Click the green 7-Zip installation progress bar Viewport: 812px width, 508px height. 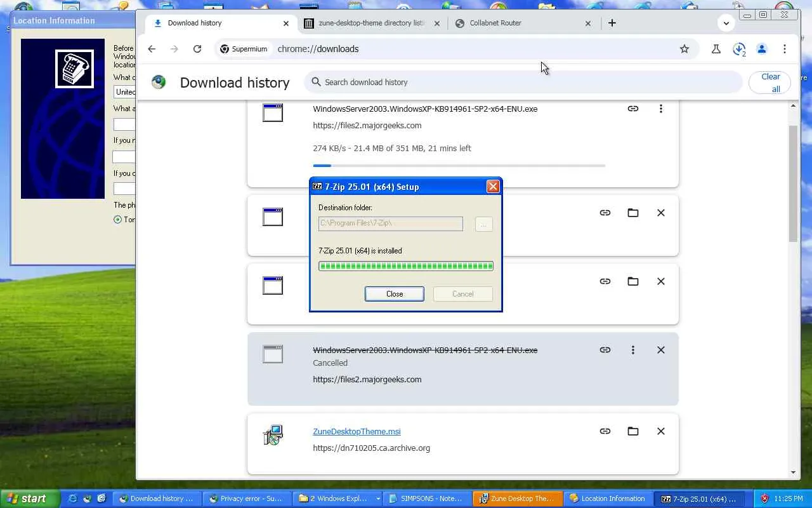(406, 266)
